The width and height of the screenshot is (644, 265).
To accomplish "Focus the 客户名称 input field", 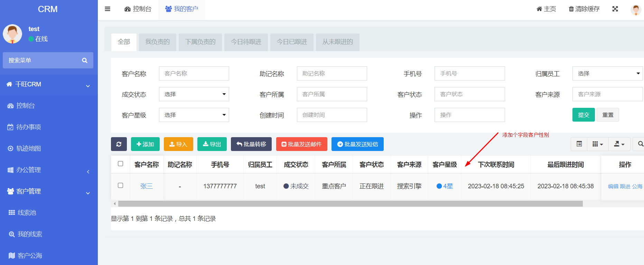I will tap(194, 74).
